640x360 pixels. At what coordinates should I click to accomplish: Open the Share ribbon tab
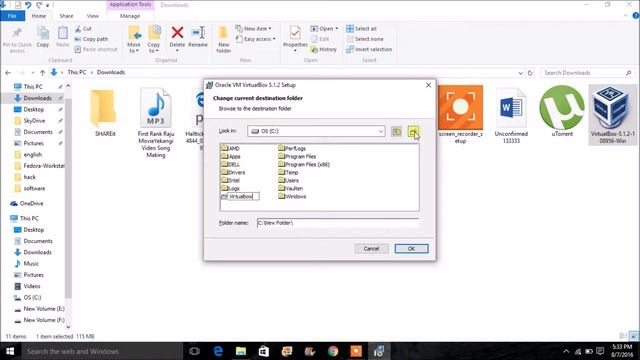coord(66,16)
